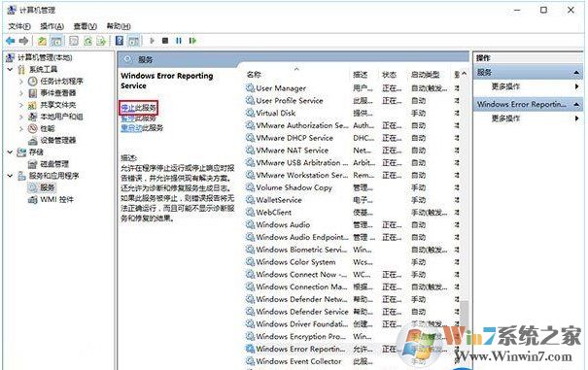
Task: Select the User Manager service row
Action: pyautogui.click(x=353, y=88)
